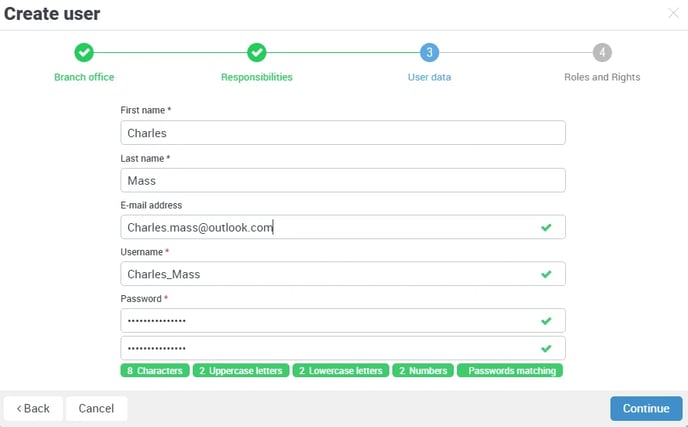Focus the Username field with Charles_Mass
Screen dimensions: 688x427
click(343, 274)
